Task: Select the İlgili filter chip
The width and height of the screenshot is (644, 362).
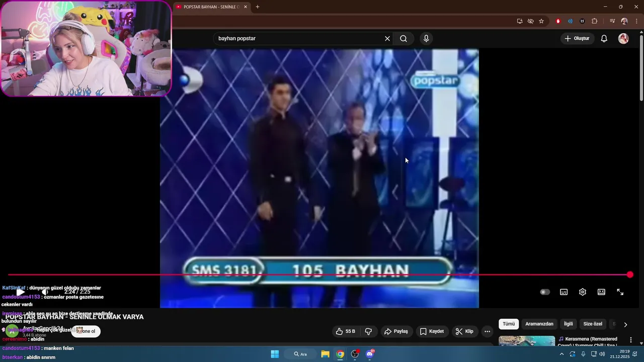Action: (x=568, y=324)
